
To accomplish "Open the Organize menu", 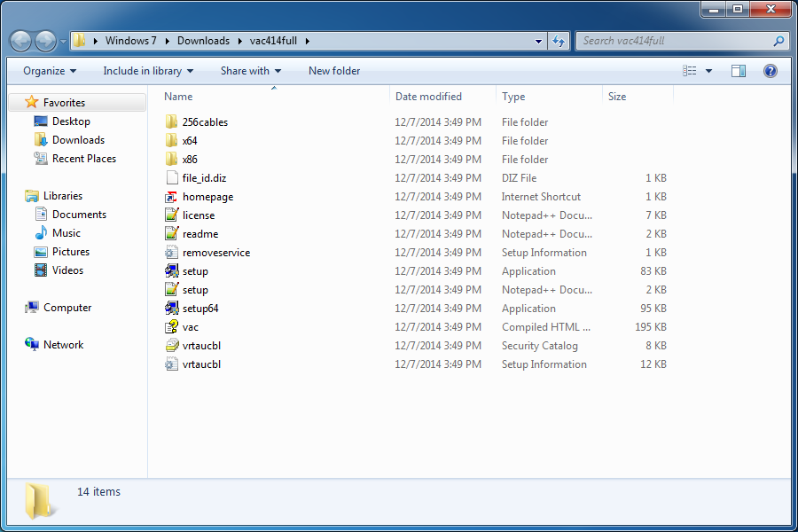I will pos(50,71).
